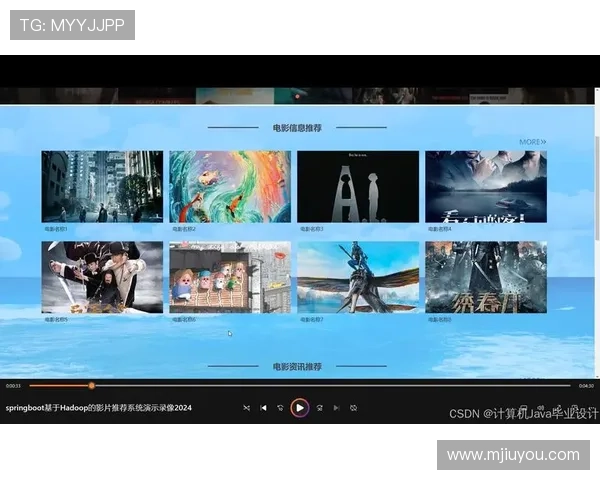Click the orange progress bar knob
Screen dimensions: 600x480
point(91,385)
